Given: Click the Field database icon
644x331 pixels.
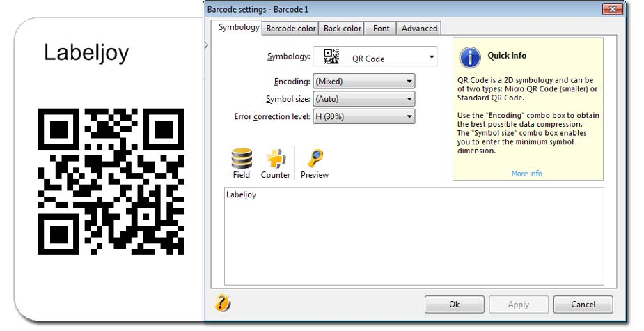Looking at the screenshot, I should [x=242, y=158].
